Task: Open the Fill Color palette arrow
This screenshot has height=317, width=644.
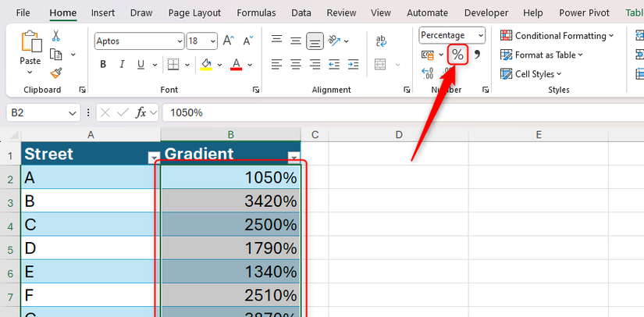Action: tap(219, 65)
